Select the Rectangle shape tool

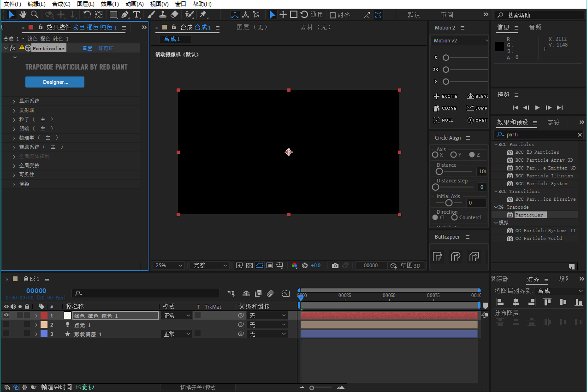click(113, 15)
